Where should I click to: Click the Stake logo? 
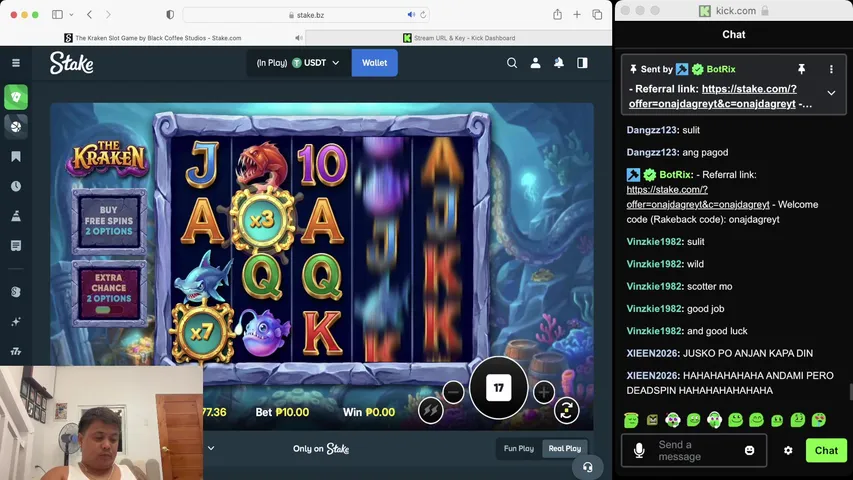click(x=71, y=63)
